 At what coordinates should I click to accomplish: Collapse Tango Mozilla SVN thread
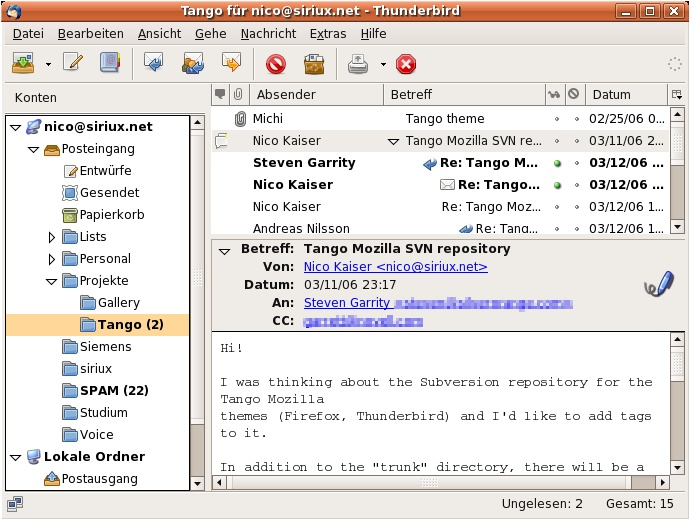pos(393,142)
